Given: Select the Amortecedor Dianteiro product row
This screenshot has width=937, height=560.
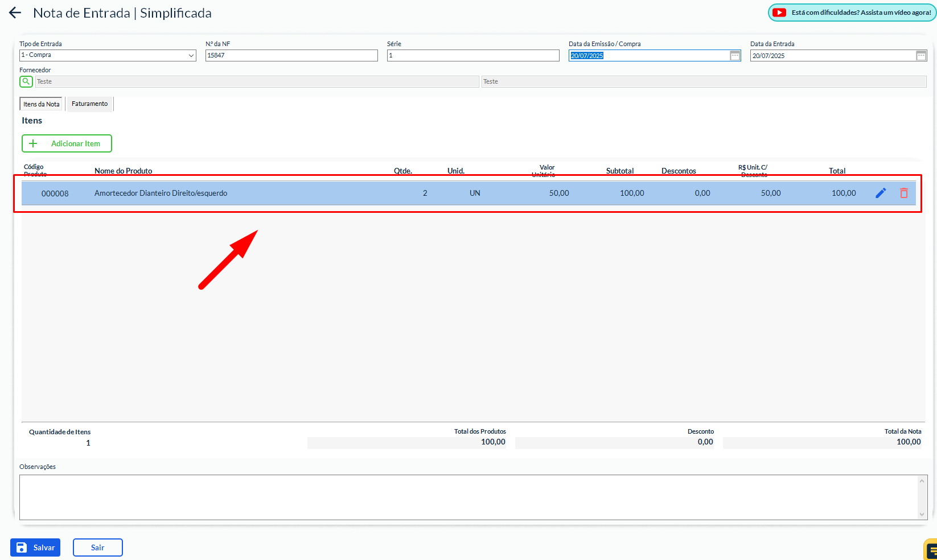Looking at the screenshot, I should pos(342,193).
